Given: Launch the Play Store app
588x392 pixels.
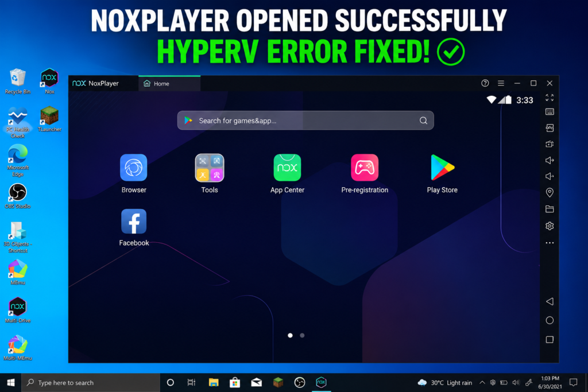Looking at the screenshot, I should [x=443, y=168].
